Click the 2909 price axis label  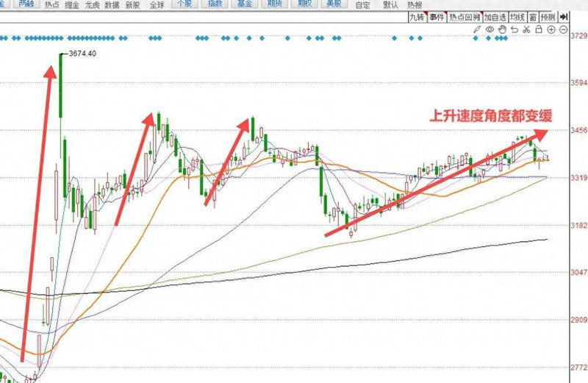pos(579,320)
